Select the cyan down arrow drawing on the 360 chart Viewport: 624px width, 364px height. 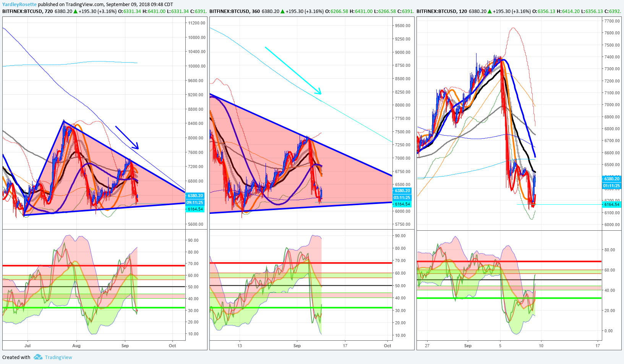point(293,71)
